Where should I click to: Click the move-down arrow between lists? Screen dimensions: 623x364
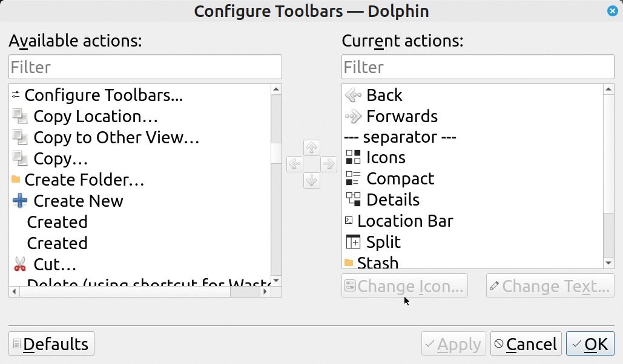[311, 180]
